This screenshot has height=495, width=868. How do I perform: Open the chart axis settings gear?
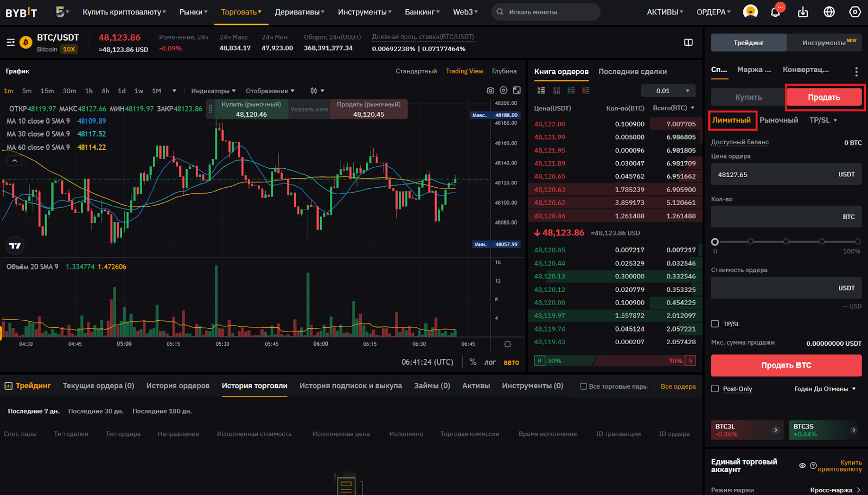pyautogui.click(x=508, y=344)
